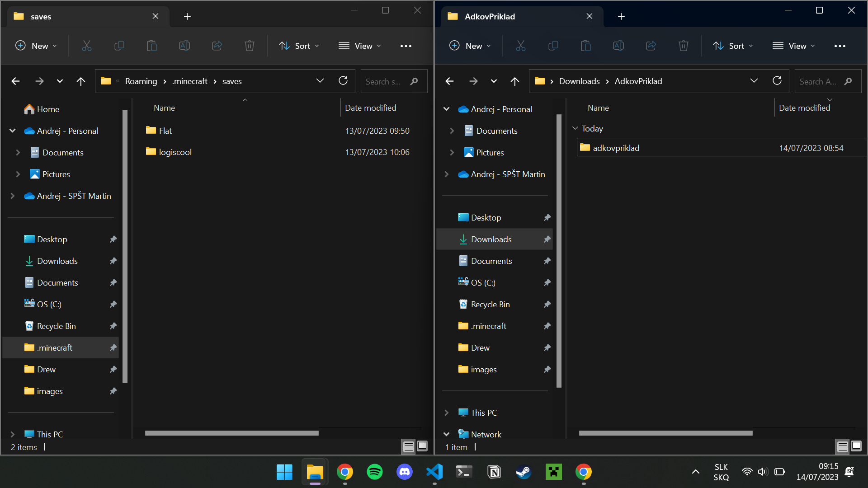Open recent locations dropdown in AdkovPriklad window

click(x=494, y=81)
